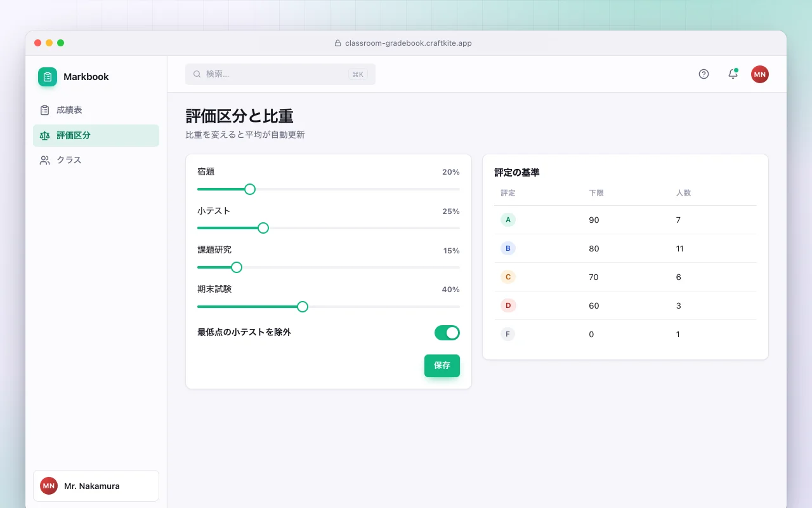Click lower limit value 90

(594, 220)
